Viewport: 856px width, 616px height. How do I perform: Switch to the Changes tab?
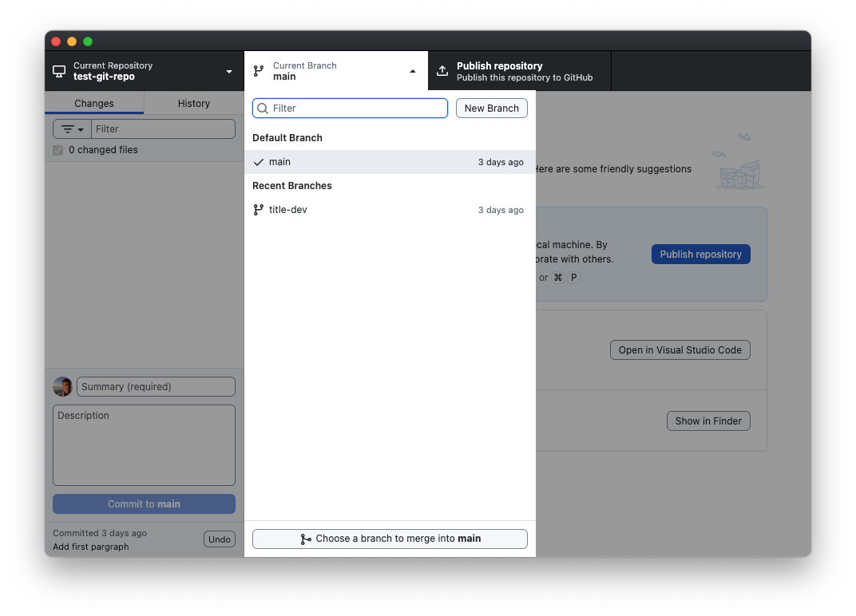pos(94,103)
